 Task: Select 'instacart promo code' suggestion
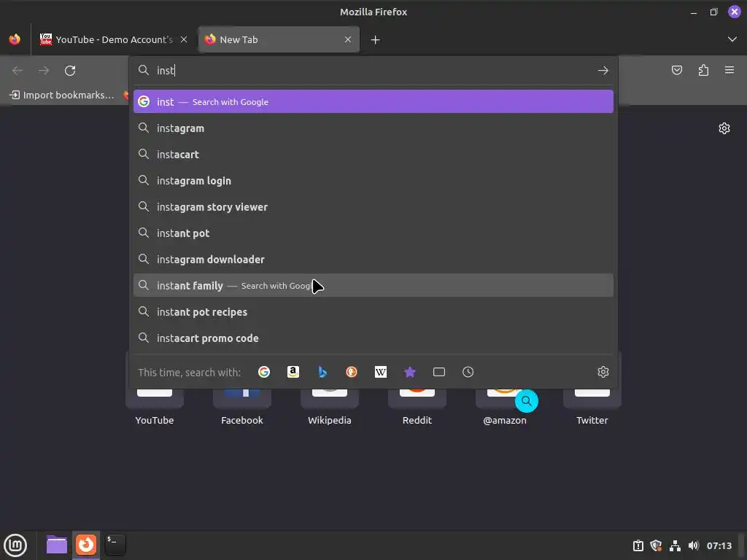tap(373, 338)
